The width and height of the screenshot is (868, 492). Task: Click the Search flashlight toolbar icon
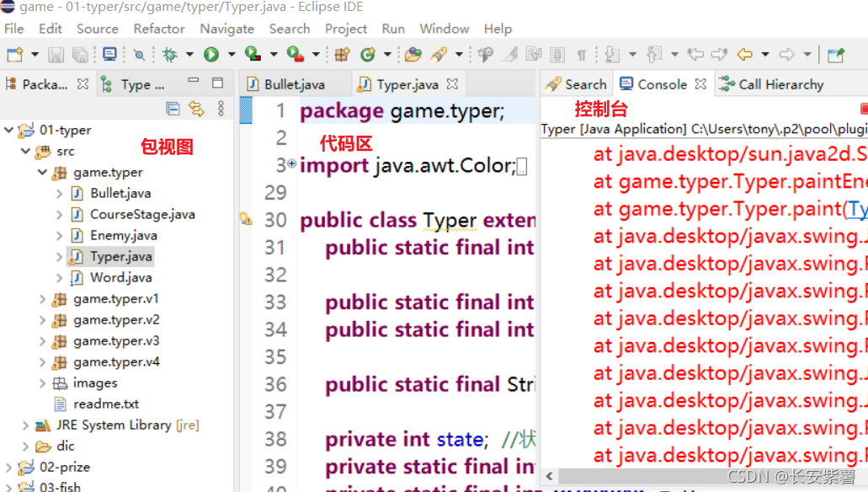pos(439,54)
